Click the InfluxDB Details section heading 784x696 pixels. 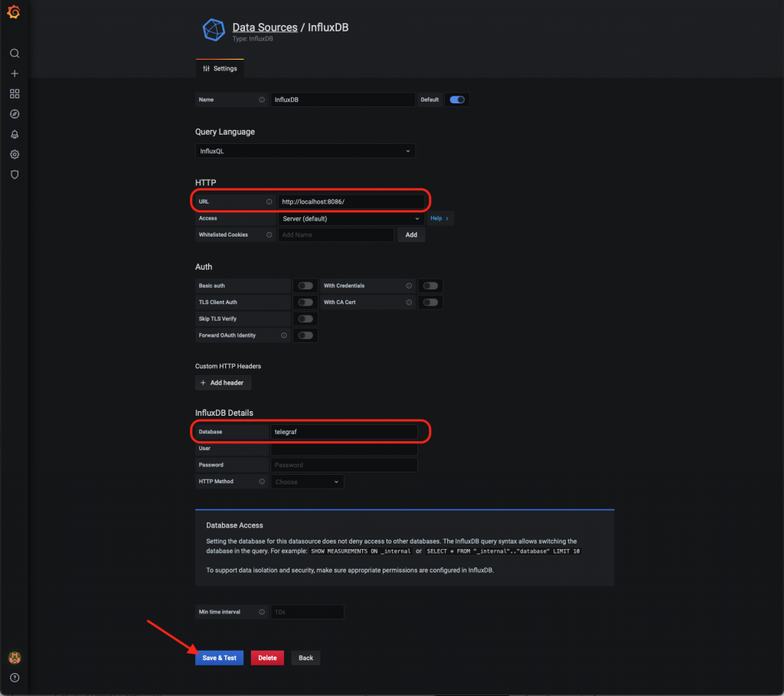point(224,413)
